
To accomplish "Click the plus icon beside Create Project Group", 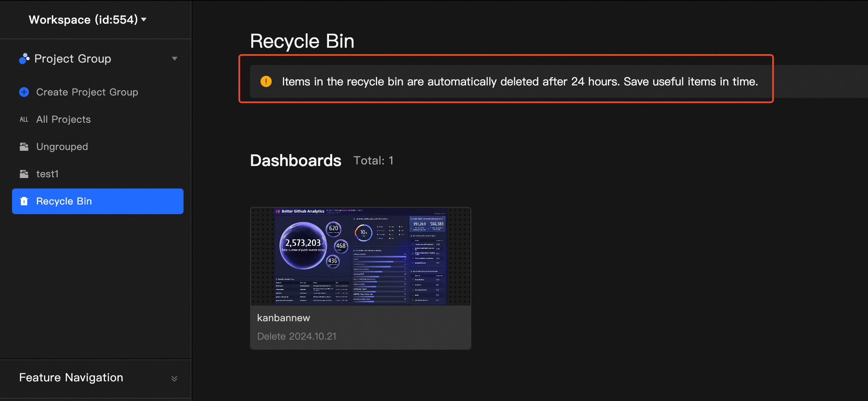I will 24,92.
